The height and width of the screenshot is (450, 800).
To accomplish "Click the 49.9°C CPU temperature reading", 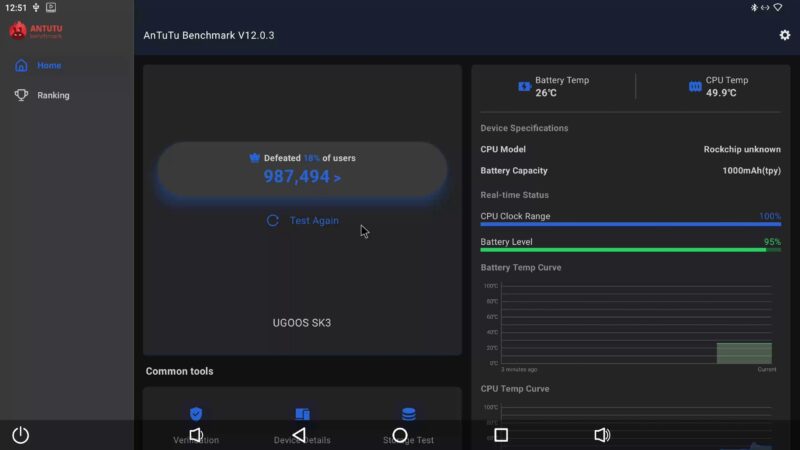I will pyautogui.click(x=721, y=93).
